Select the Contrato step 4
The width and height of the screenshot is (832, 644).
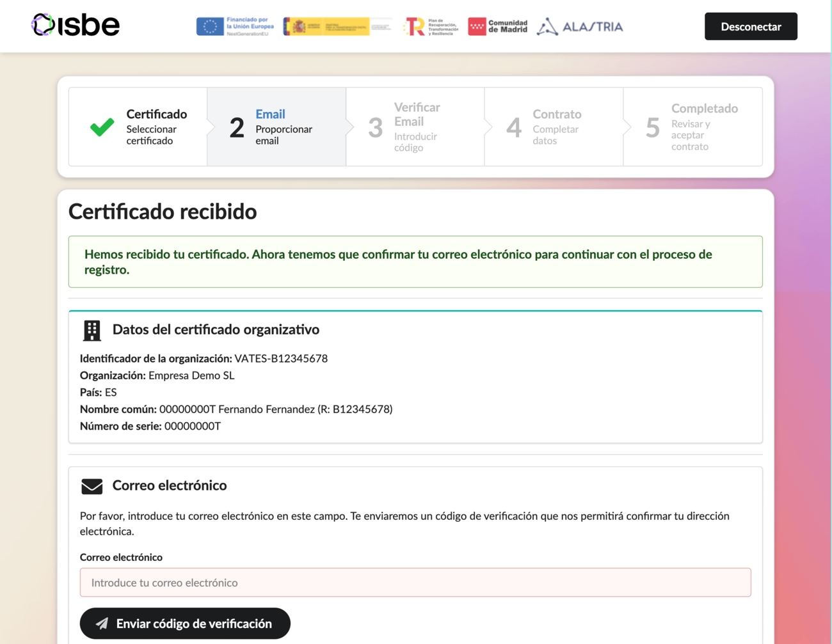tap(554, 127)
